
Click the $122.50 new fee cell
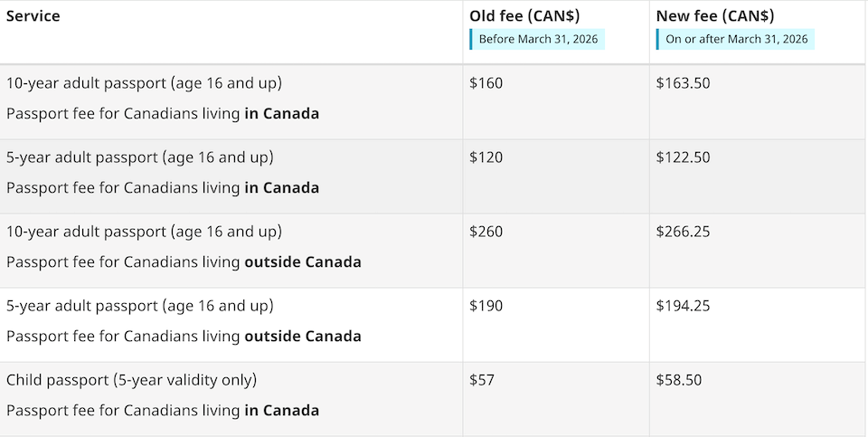click(683, 157)
